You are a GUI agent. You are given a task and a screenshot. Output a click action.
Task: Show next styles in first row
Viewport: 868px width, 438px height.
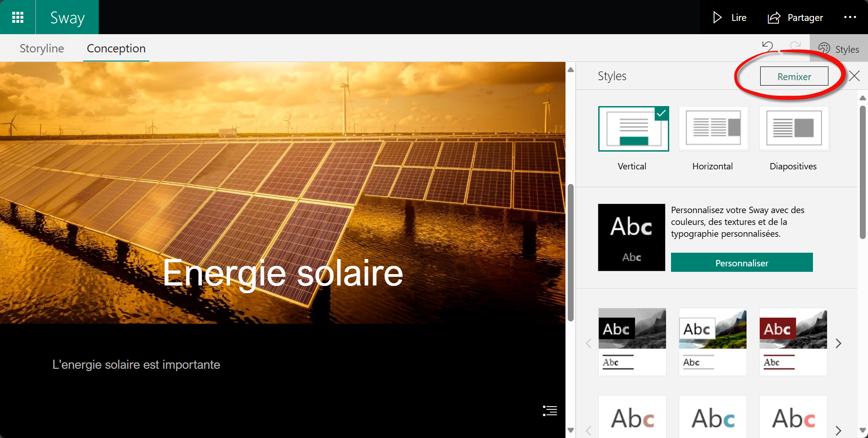(838, 343)
